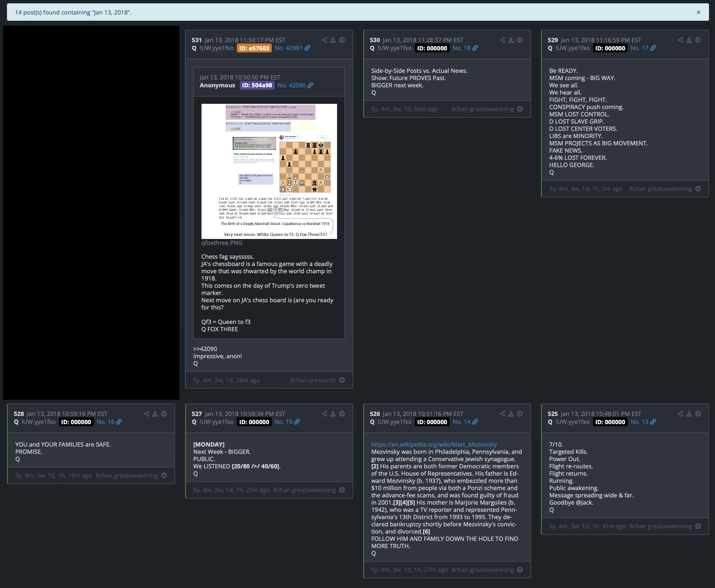Screen dimensions: 715x588
Task: Click "Goodbye @Jack." line in post 525
Action: (571, 502)
